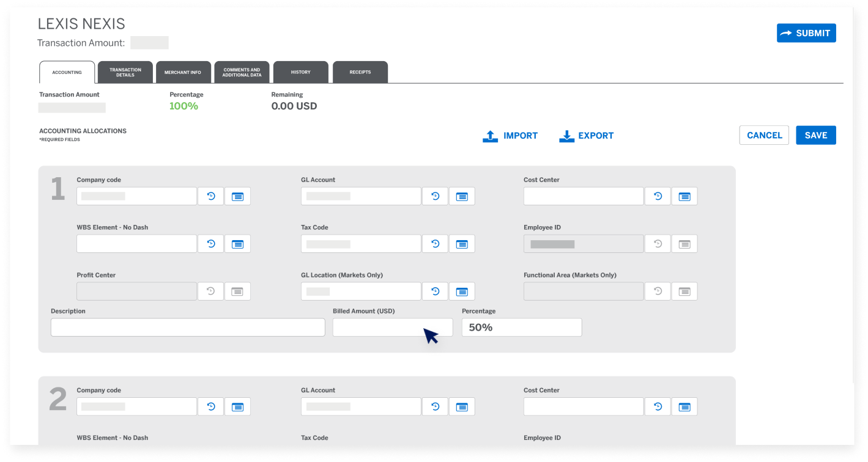868x462 pixels.
Task: Open lookup list for Company code in allocation 2
Action: click(237, 406)
